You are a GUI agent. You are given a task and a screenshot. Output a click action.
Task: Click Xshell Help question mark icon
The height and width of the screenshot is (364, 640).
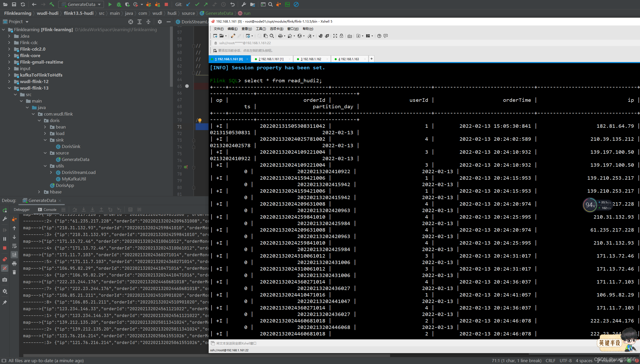pos(379,36)
